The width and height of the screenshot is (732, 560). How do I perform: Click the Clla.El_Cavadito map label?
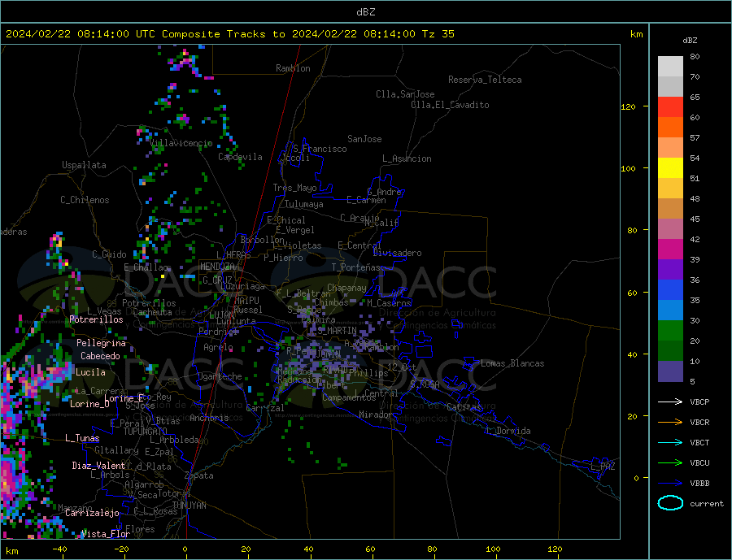pyautogui.click(x=450, y=105)
